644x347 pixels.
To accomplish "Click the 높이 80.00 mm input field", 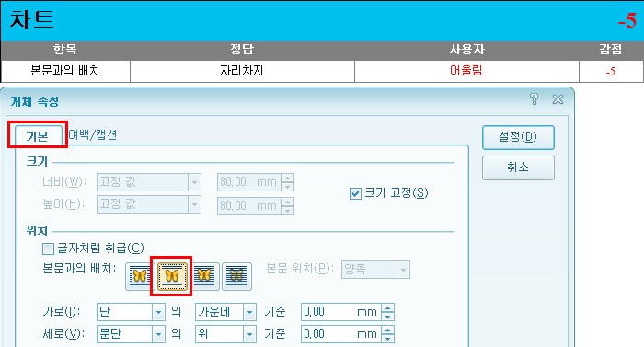I will pos(249,205).
